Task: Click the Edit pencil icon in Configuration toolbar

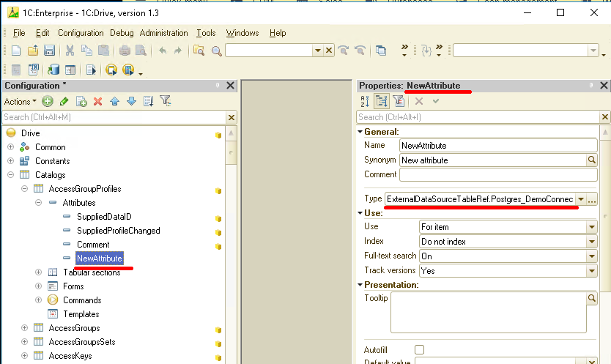Action: [x=64, y=102]
